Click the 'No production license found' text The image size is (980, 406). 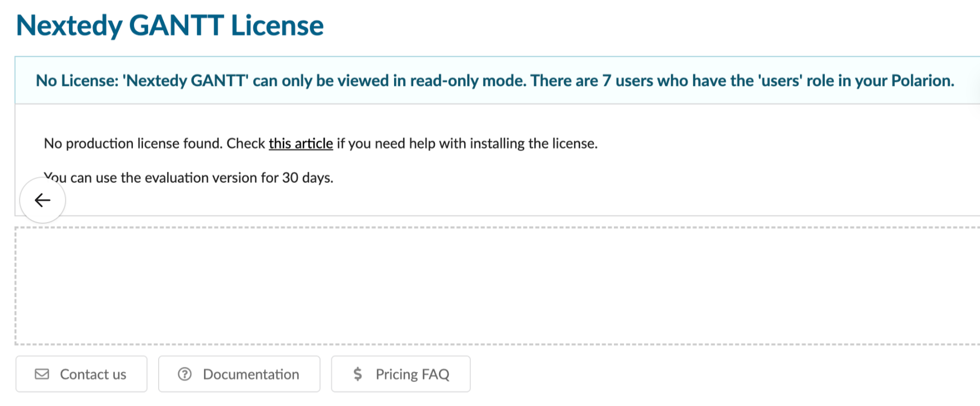[133, 144]
